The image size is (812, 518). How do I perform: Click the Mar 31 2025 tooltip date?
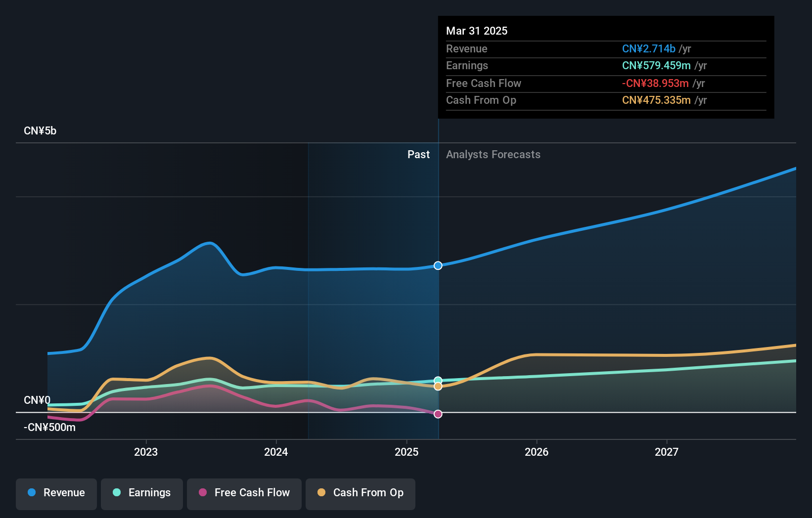(477, 31)
